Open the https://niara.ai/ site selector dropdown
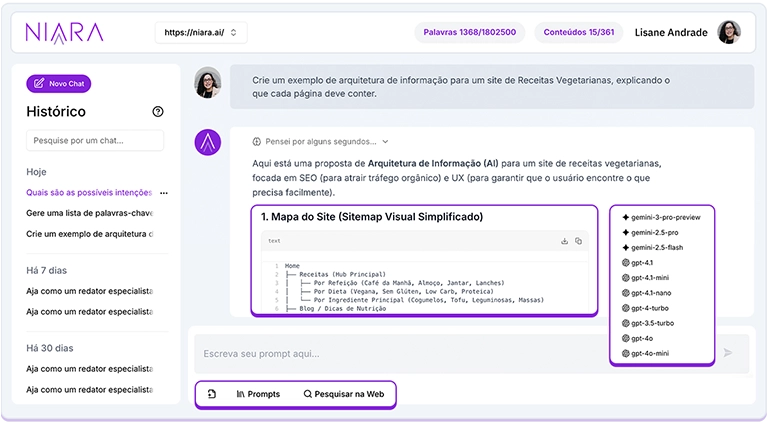The image size is (768, 423). [x=201, y=33]
